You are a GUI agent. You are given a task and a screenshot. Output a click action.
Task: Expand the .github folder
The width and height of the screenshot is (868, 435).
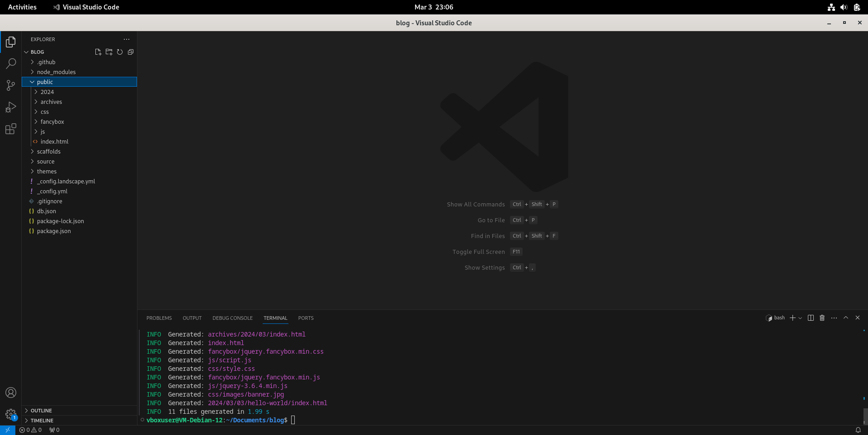click(79, 62)
